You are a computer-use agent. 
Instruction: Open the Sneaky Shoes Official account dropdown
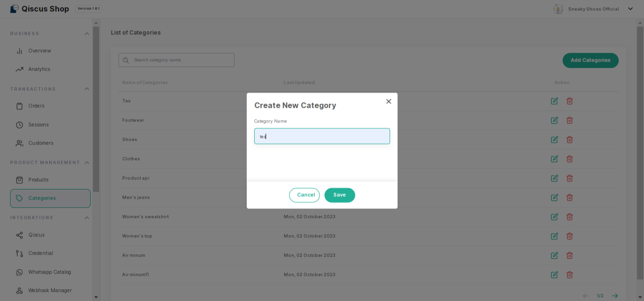tap(630, 9)
